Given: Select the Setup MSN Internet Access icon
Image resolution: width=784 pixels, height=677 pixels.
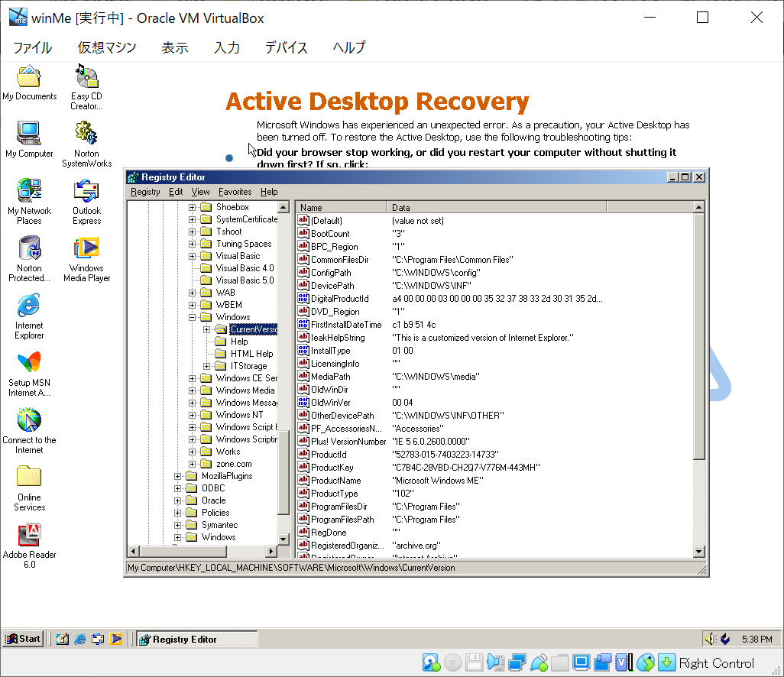Looking at the screenshot, I should click(x=29, y=374).
